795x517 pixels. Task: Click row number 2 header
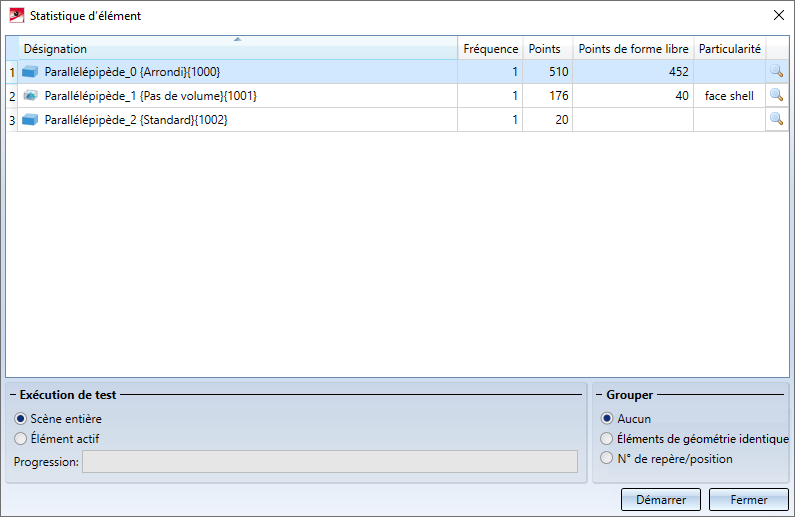pyautogui.click(x=12, y=96)
